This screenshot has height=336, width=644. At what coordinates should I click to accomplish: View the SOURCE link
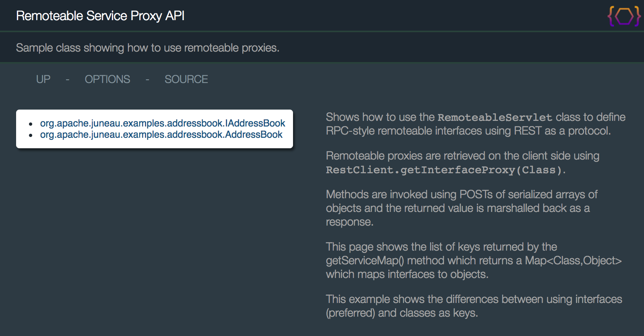(186, 79)
